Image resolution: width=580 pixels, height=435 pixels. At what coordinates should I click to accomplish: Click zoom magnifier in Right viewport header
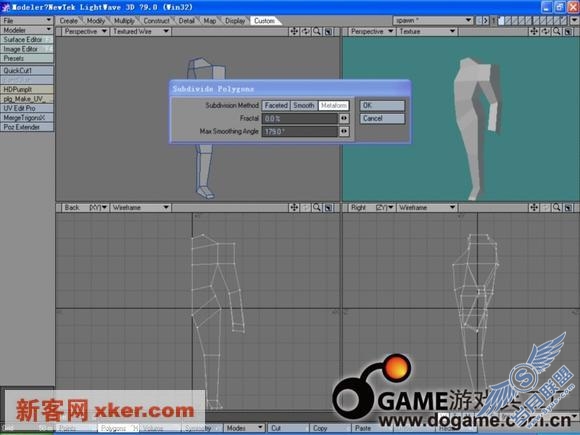pos(556,208)
